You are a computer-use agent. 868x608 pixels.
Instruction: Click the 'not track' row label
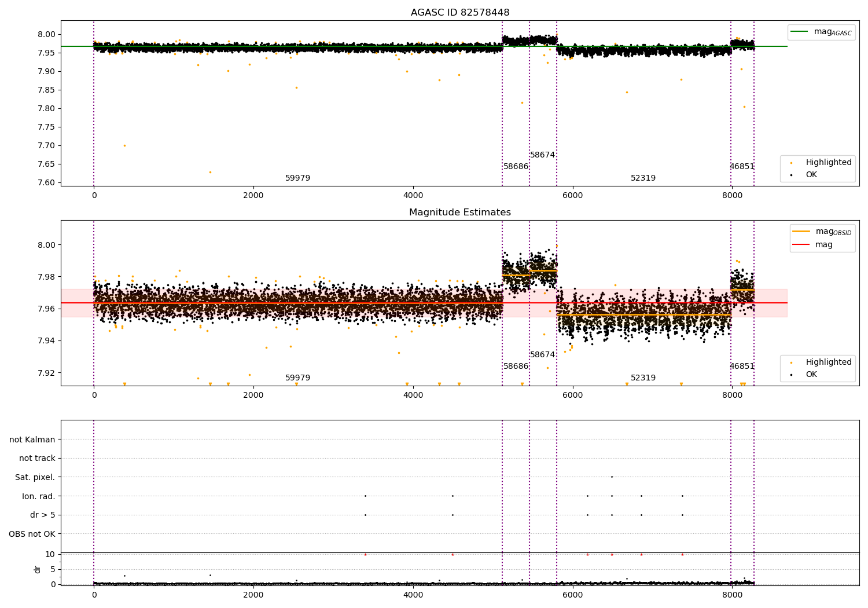pos(37,459)
